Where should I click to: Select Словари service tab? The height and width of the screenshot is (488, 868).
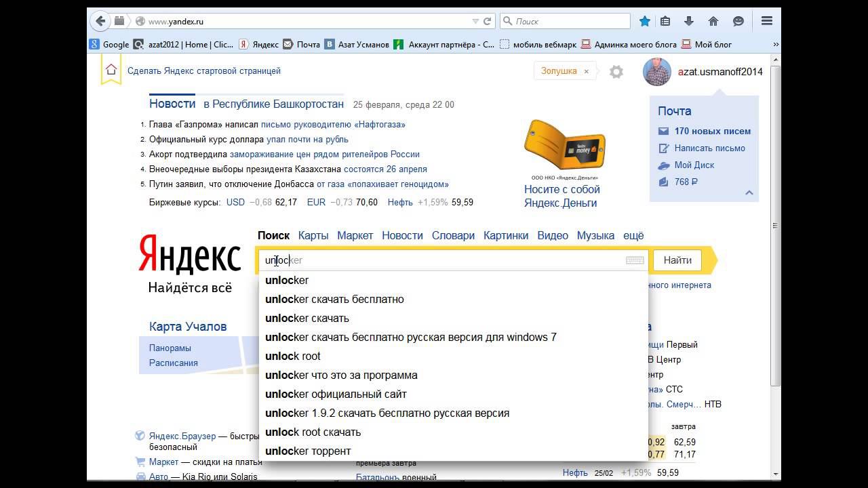point(453,235)
